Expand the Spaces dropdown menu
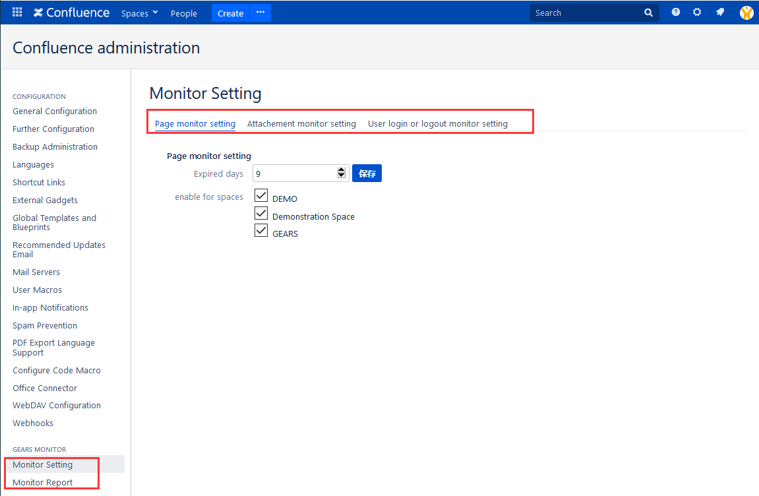This screenshot has width=759, height=496. pyautogui.click(x=139, y=14)
